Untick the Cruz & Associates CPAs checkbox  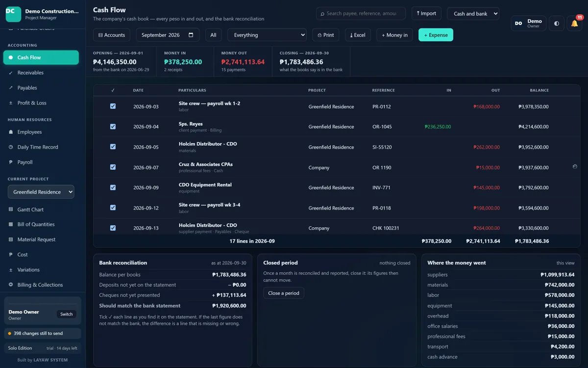(113, 167)
